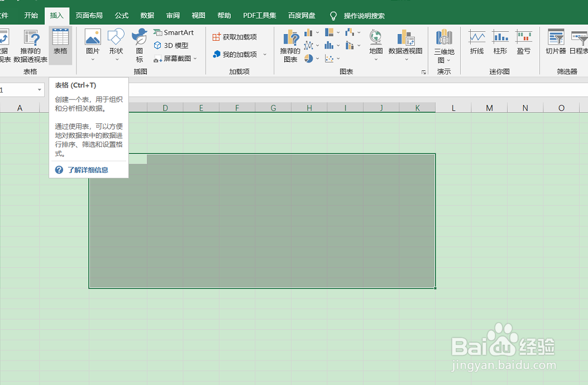This screenshot has height=385, width=588.
Task: Expand the My Add-ins dropdown arrow
Action: tap(265, 54)
